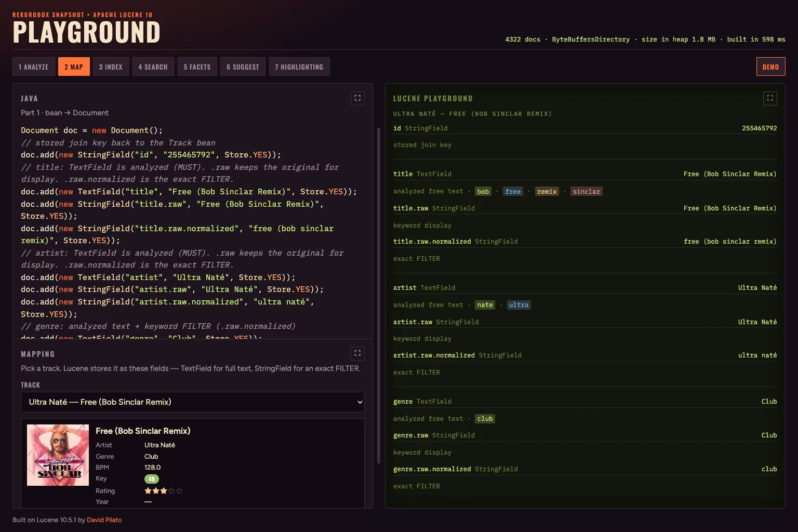798x532 pixels.
Task: Go to the 4 Search tab
Action: pyautogui.click(x=153, y=66)
